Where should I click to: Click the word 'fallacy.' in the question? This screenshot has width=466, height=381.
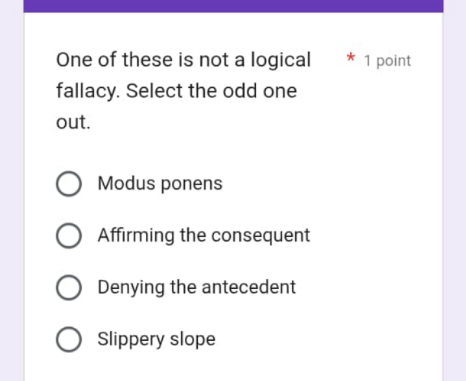(88, 91)
